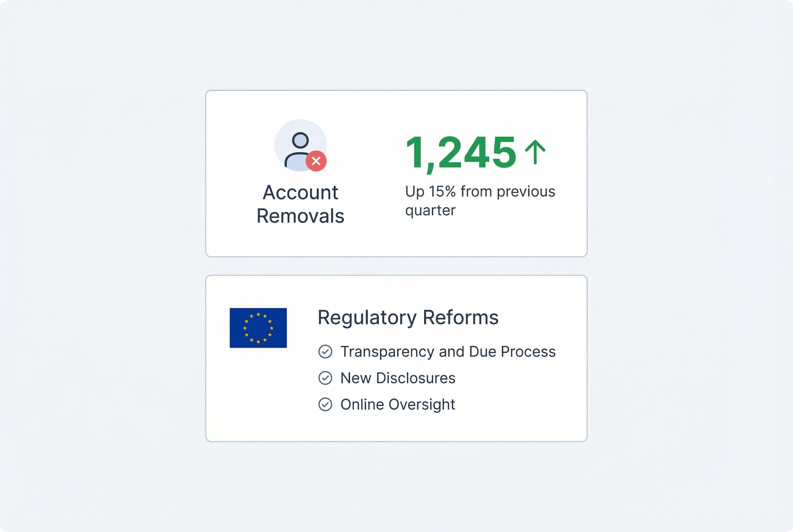Toggle the check circle next to Online Oversight
This screenshot has width=793, height=532.
325,404
